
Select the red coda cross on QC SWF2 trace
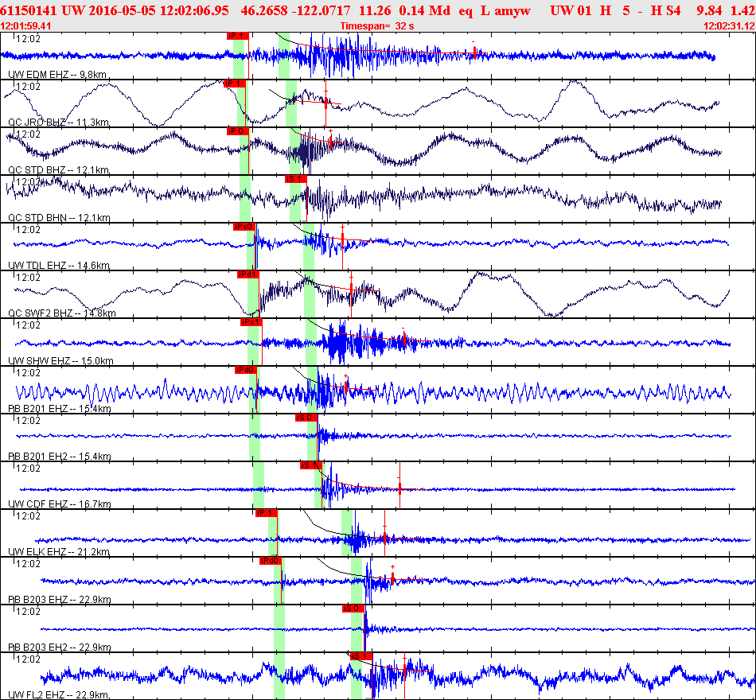point(351,290)
